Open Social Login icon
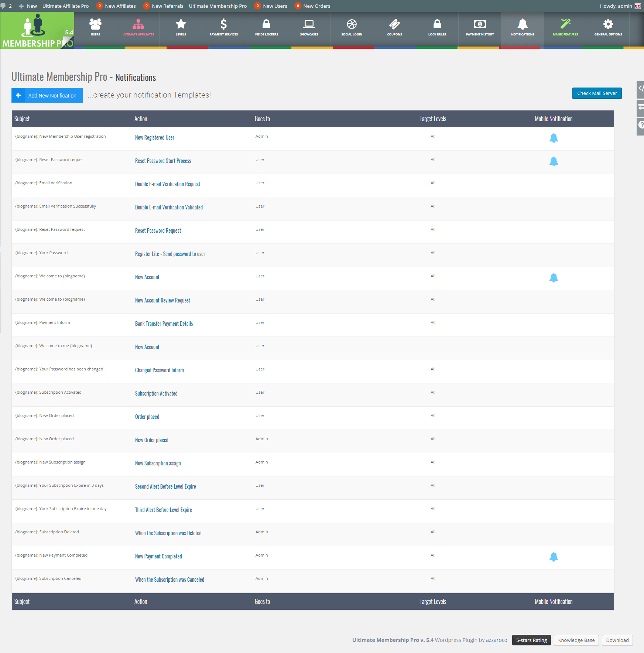This screenshot has height=653, width=644. click(352, 24)
